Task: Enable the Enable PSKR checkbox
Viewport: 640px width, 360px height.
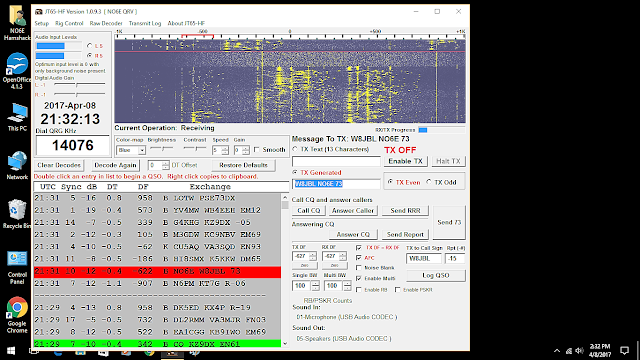Action: coord(398,290)
